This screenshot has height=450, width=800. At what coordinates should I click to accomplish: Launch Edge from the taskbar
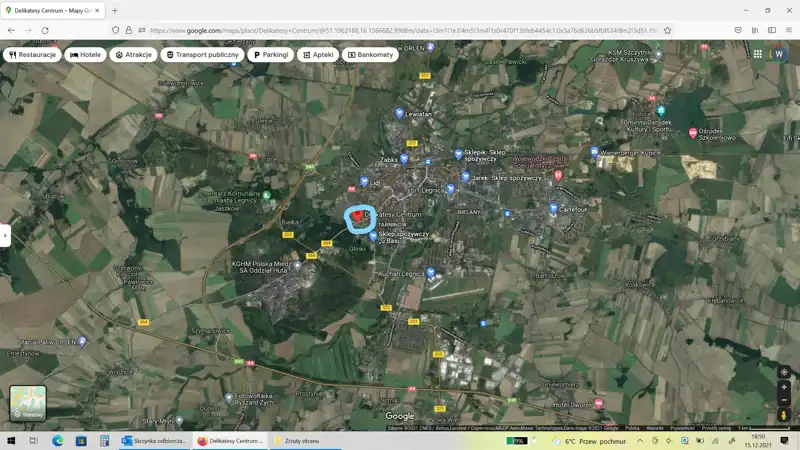click(x=58, y=440)
